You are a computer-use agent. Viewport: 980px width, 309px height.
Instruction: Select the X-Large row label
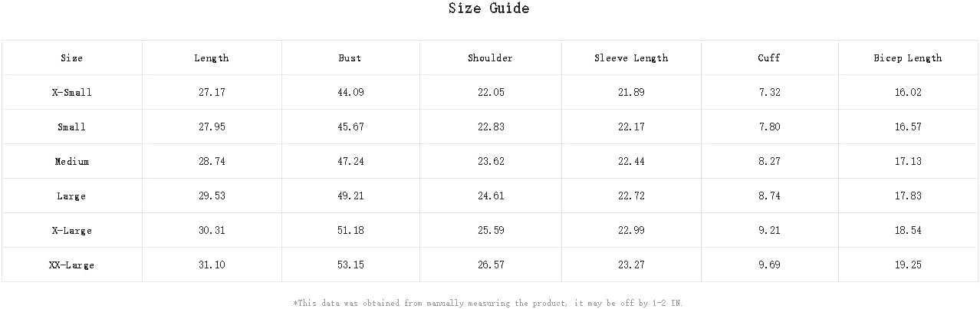[x=71, y=231]
